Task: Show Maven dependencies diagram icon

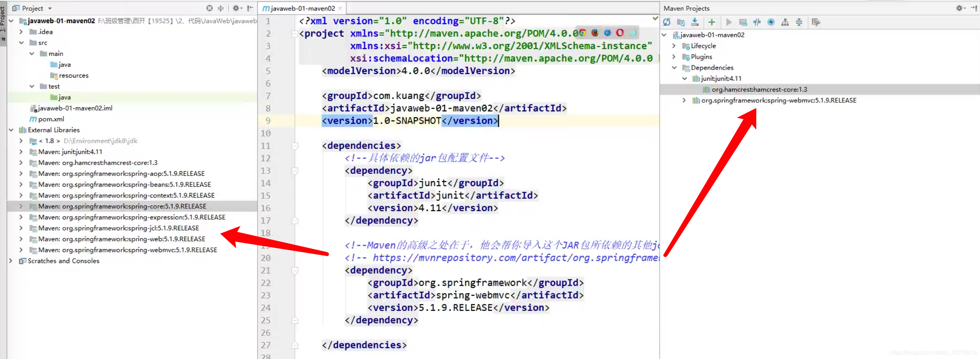Action: (x=785, y=22)
